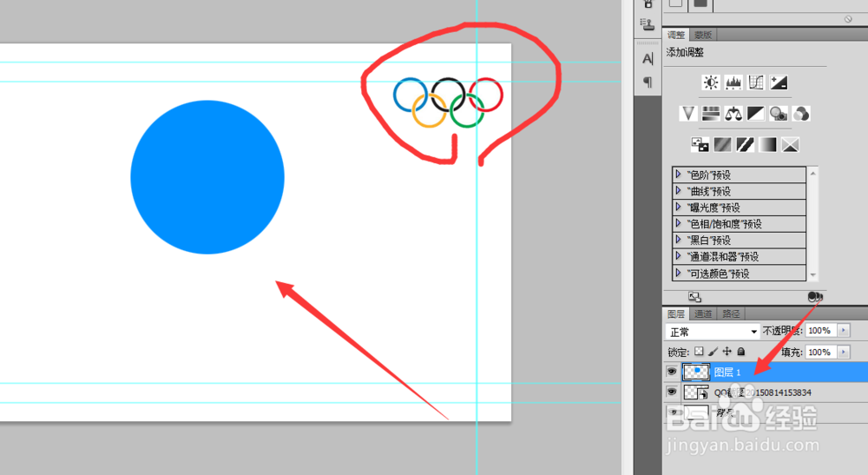Click the QQ截图 smart object thumbnail
868x475 pixels.
pos(696,392)
